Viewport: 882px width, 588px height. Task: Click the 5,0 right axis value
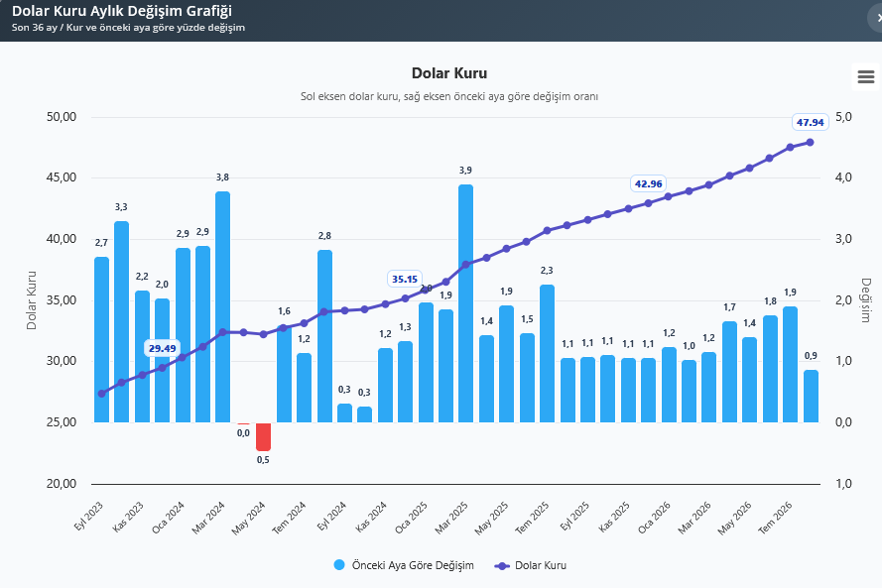click(x=843, y=117)
